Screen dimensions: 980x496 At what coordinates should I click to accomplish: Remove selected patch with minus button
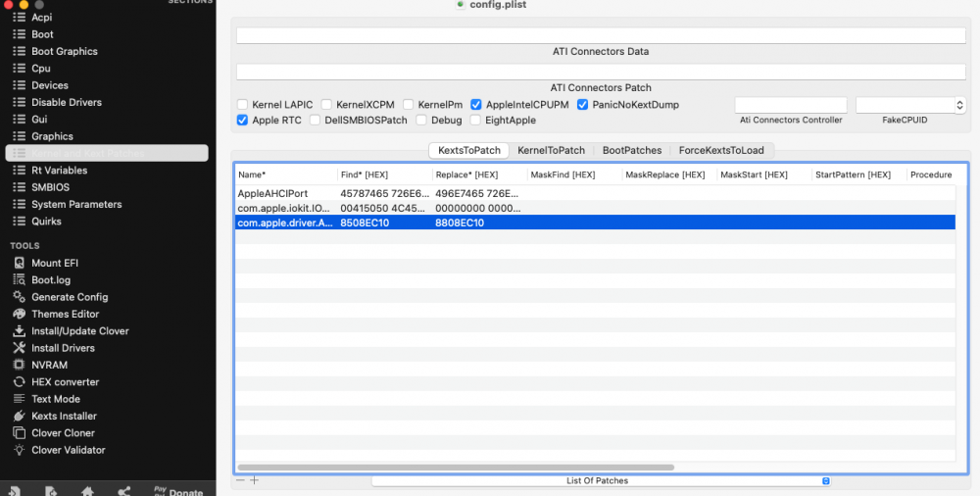pyautogui.click(x=241, y=480)
